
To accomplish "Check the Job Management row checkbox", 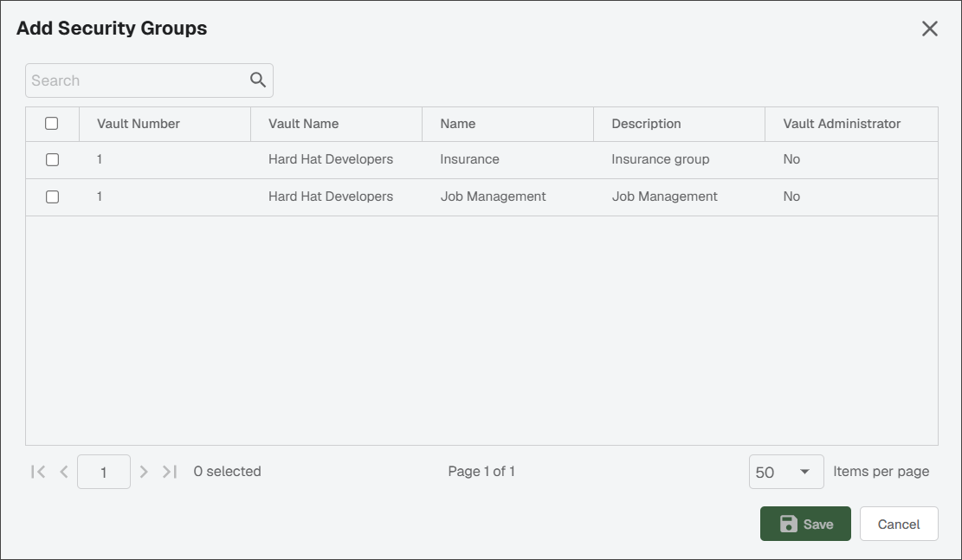I will [x=52, y=196].
